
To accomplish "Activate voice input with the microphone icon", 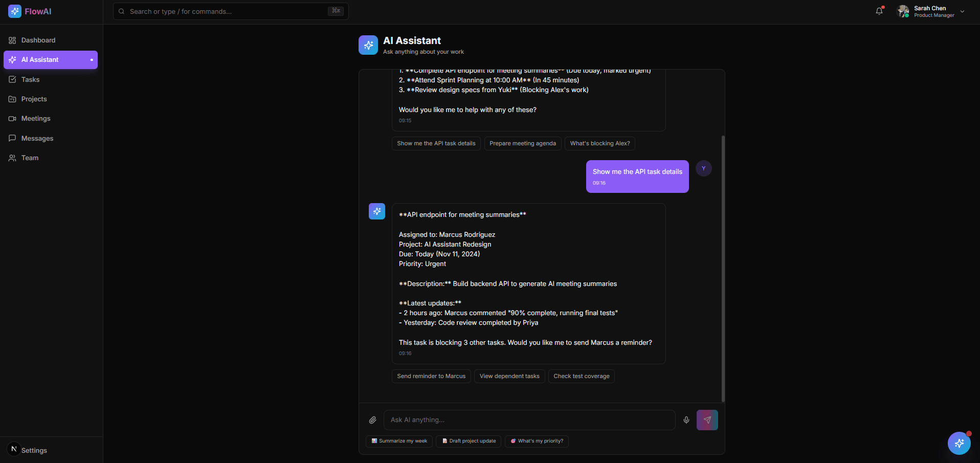I will 687,420.
